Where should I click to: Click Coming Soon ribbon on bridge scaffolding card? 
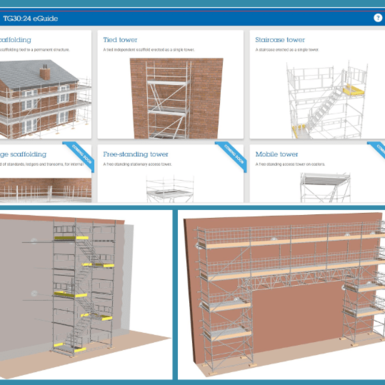click(79, 156)
